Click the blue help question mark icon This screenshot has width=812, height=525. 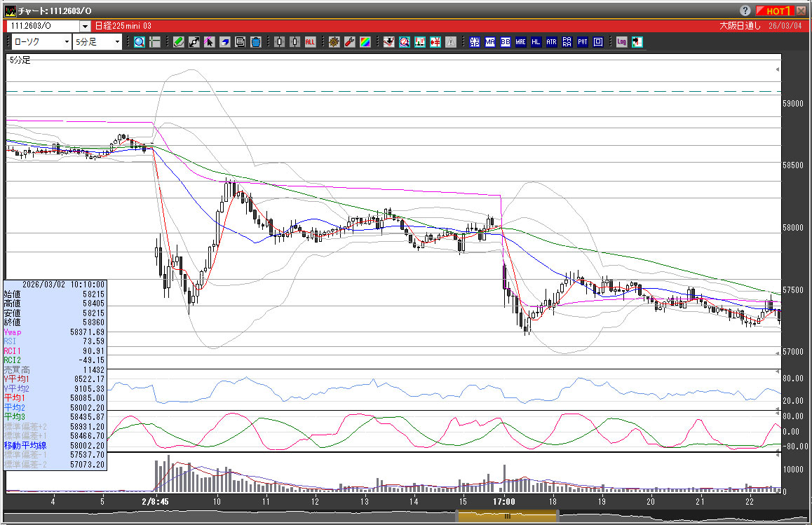745,11
